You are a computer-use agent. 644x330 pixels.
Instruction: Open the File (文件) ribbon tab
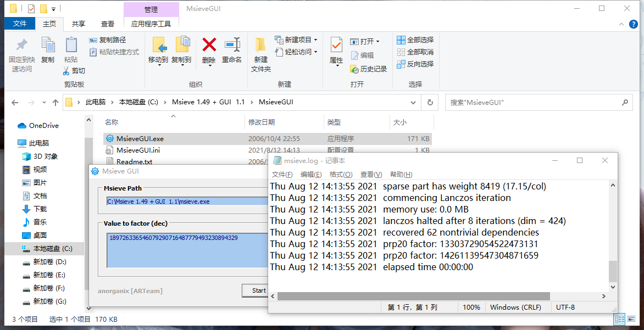pos(20,24)
